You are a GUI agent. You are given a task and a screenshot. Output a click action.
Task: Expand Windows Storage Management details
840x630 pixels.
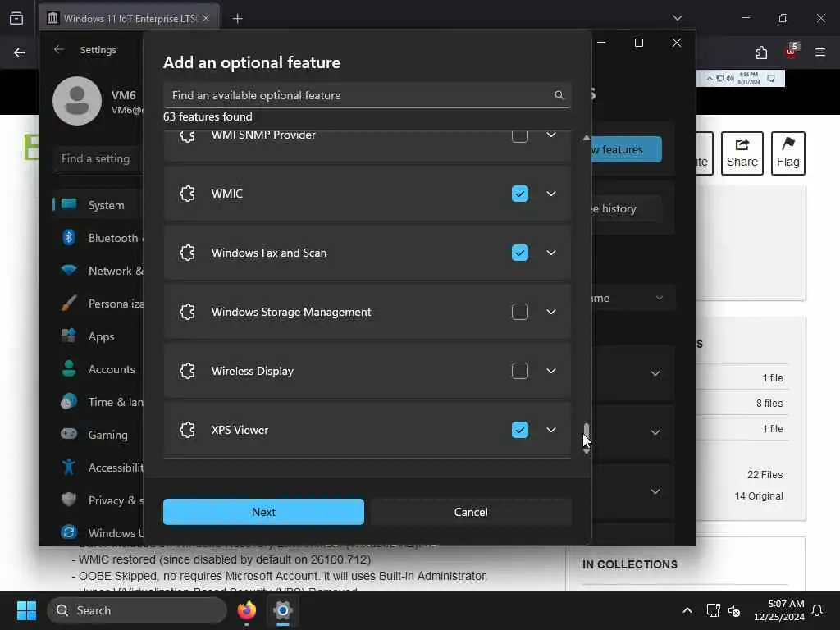point(550,312)
